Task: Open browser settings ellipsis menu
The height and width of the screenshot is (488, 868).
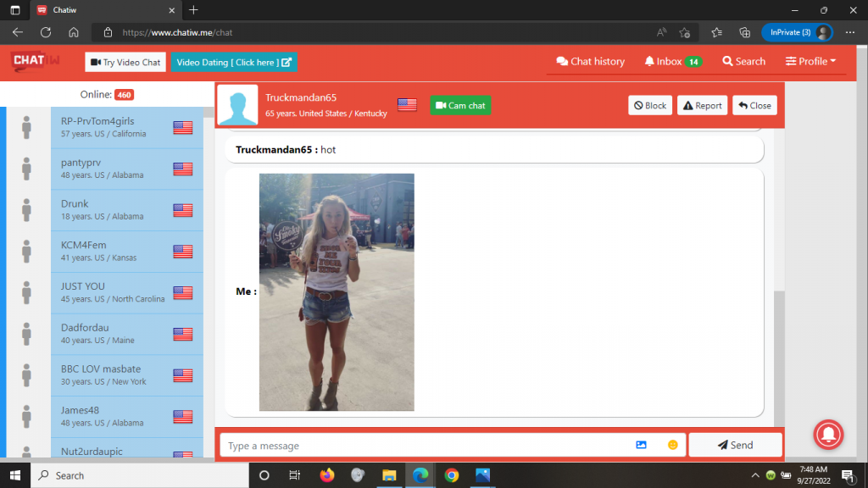Action: 850,32
